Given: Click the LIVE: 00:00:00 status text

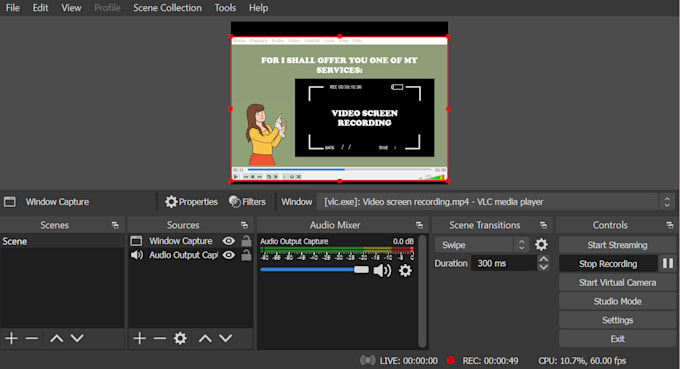Looking at the screenshot, I should [x=409, y=361].
